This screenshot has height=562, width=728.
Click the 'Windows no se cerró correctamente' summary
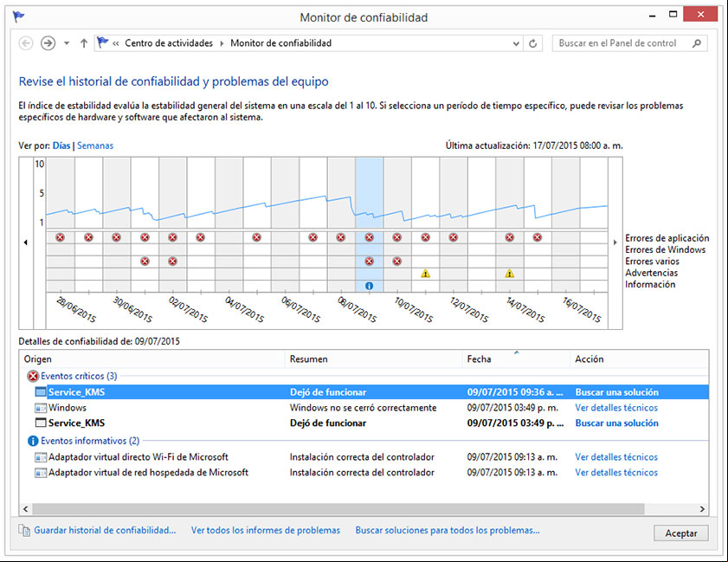click(x=363, y=407)
